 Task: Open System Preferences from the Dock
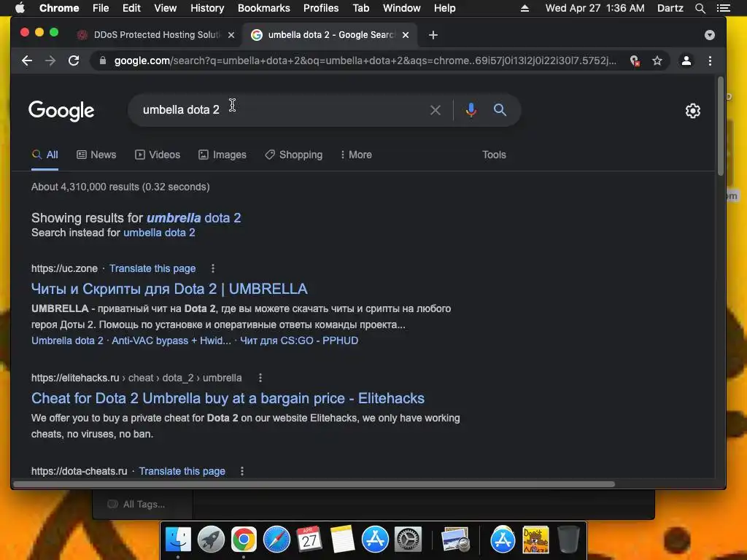pyautogui.click(x=409, y=540)
